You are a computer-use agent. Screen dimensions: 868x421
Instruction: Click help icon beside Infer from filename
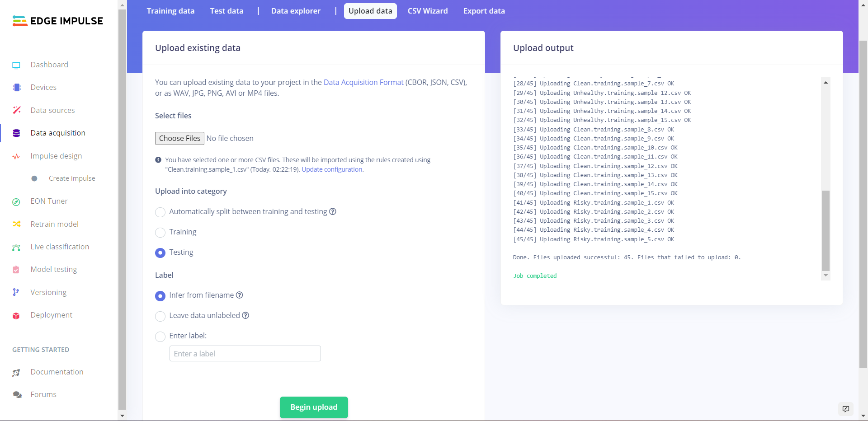[x=240, y=295]
